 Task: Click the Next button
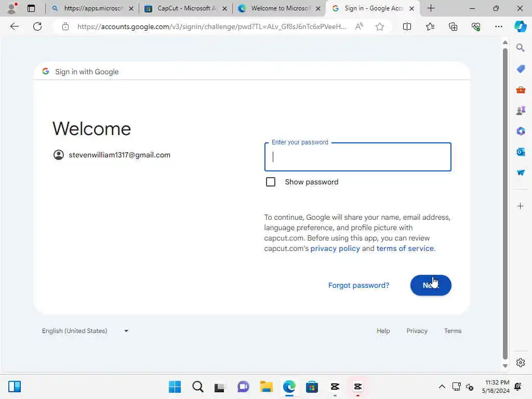[431, 285]
